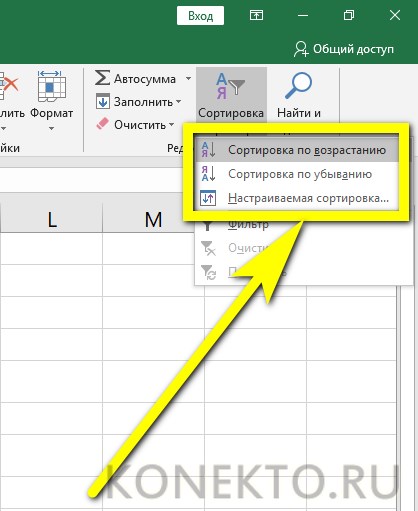Click the delete cells icon
This screenshot has width=418, height=511.
(x=9, y=87)
